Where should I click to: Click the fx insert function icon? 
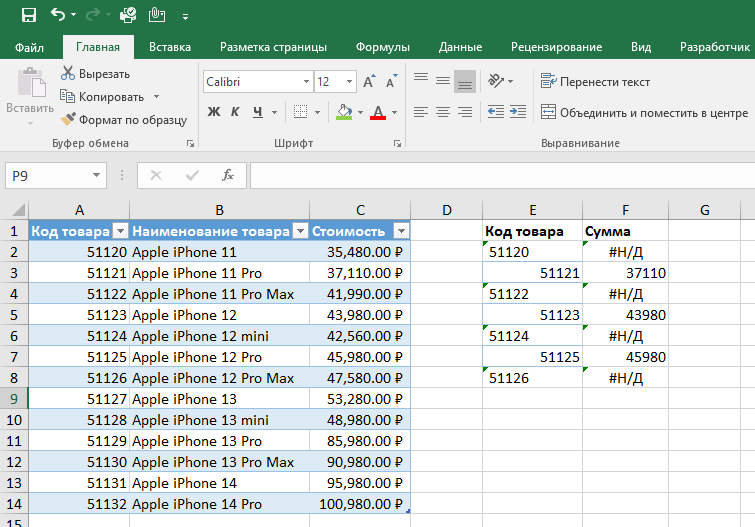tap(228, 175)
